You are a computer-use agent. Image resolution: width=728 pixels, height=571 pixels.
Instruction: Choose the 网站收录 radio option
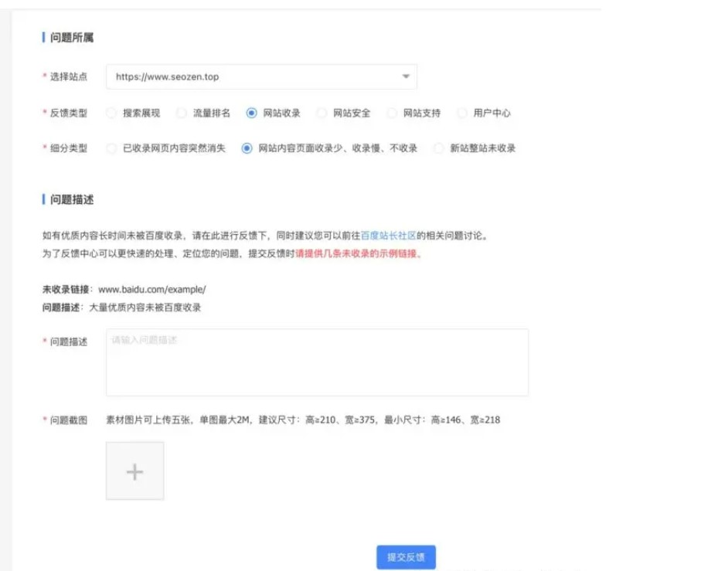pyautogui.click(x=251, y=113)
